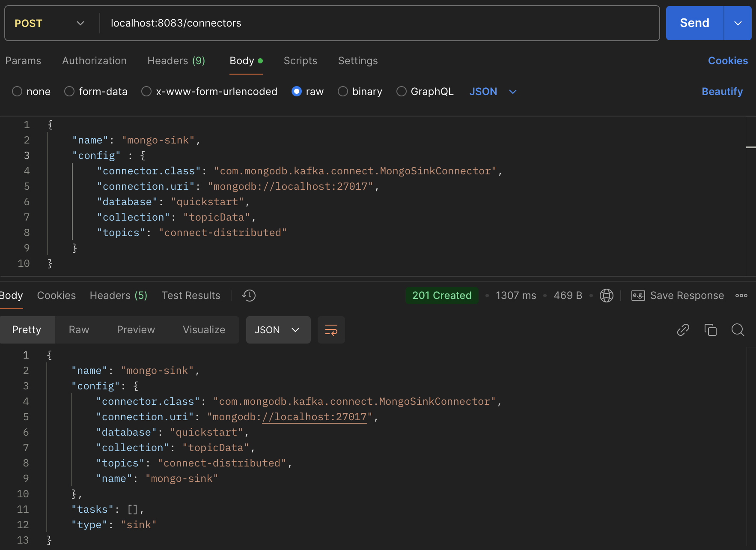Click the Save Response label
Screen dimensions: 756x550
(687, 296)
